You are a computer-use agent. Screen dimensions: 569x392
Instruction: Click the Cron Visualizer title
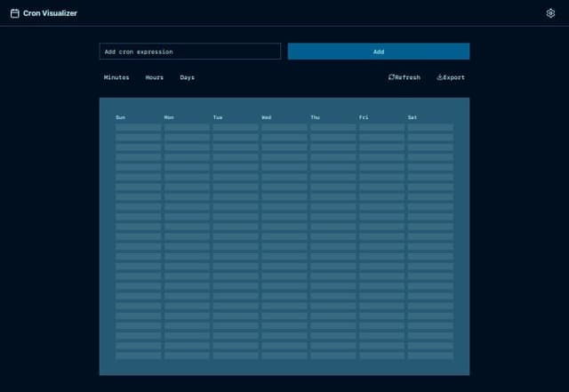[x=50, y=13]
